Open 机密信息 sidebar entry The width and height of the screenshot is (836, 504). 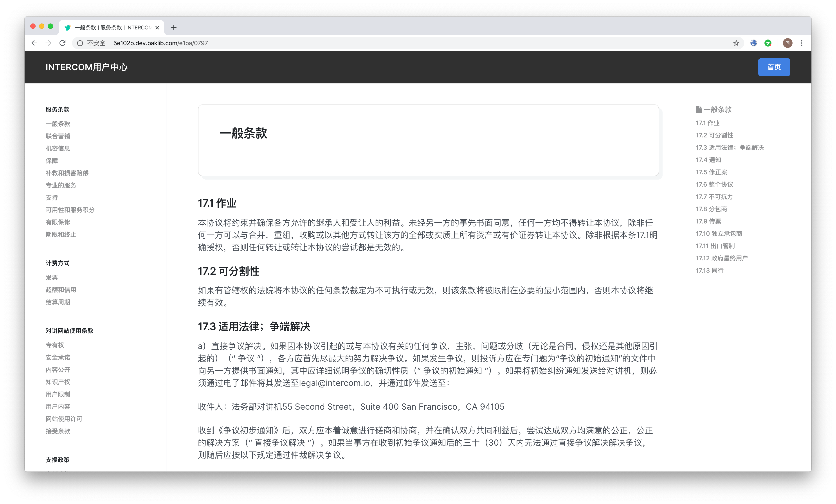(58, 148)
